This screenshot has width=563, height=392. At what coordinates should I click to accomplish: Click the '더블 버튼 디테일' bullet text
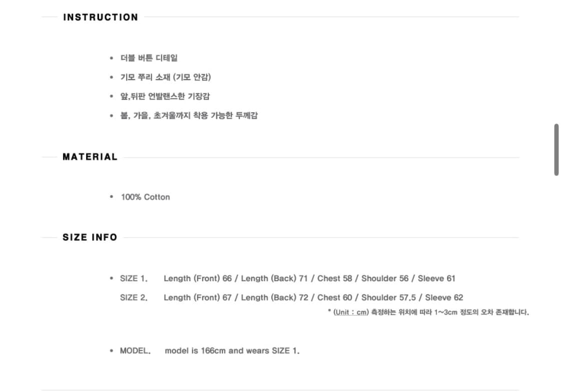[x=149, y=58]
